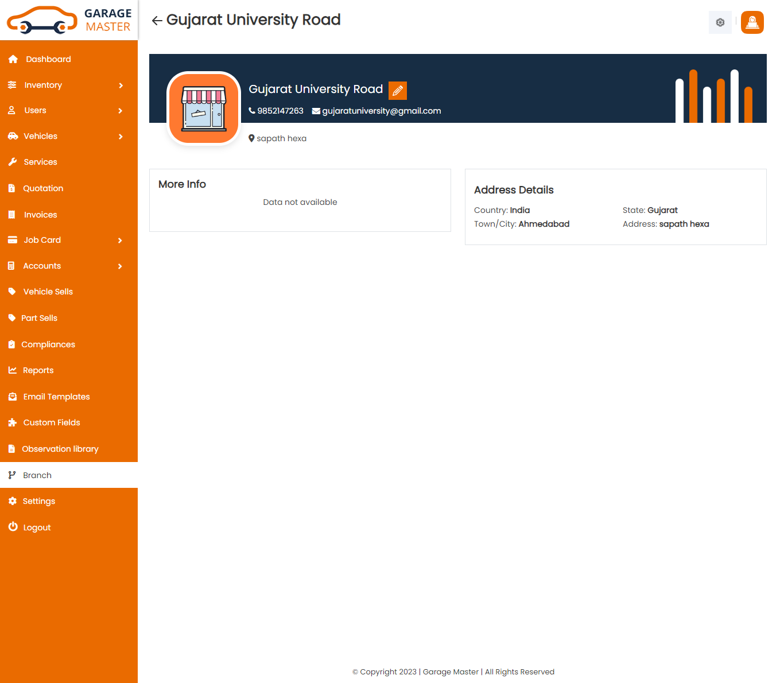Viewport: 784px width, 683px height.
Task: Open Email Templates from sidebar
Action: tap(56, 397)
